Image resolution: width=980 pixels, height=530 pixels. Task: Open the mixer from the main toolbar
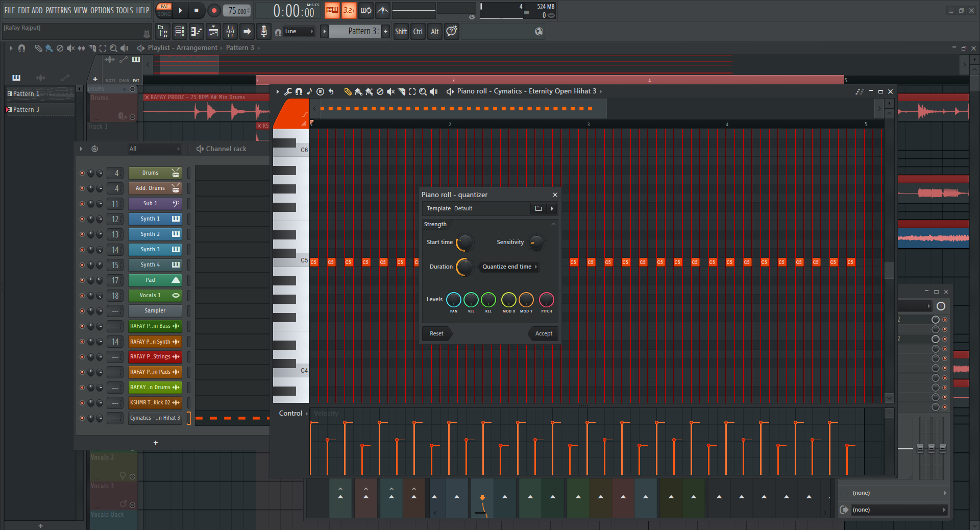tap(230, 32)
